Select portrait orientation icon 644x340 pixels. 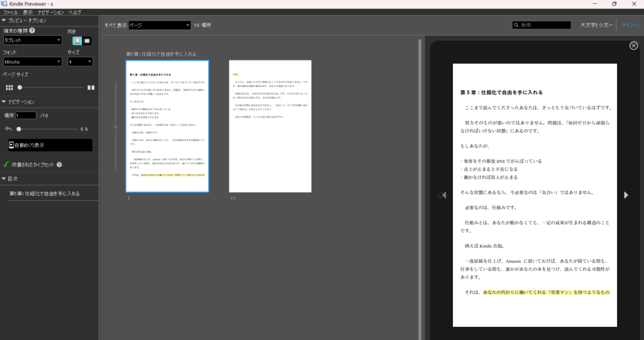click(x=77, y=41)
